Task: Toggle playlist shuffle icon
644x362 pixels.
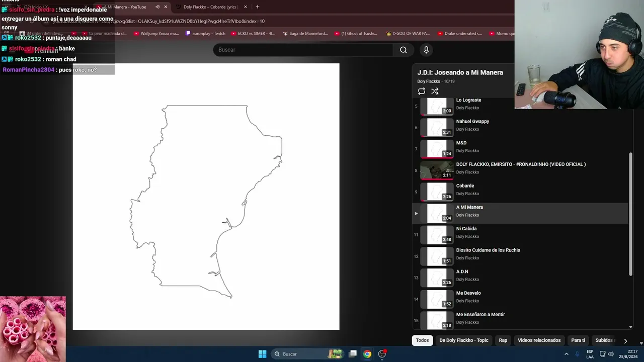Action: 435,91
